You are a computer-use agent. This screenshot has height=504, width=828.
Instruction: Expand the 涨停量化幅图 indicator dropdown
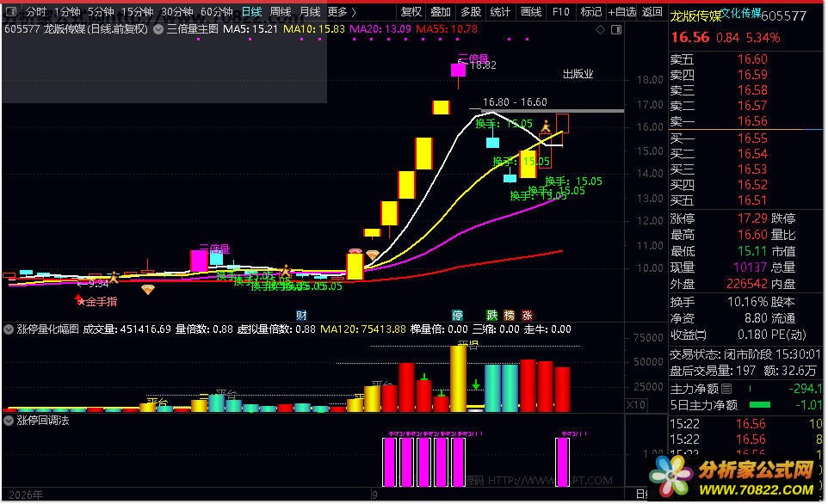tap(9, 329)
